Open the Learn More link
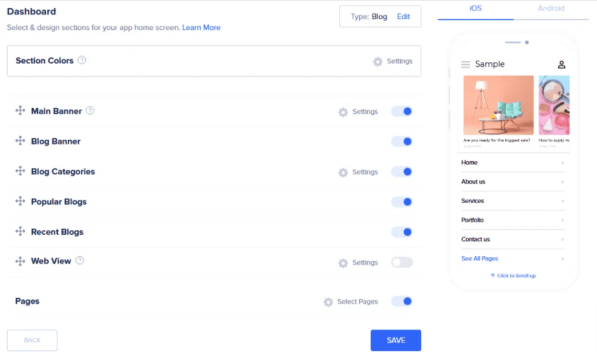 (x=201, y=27)
